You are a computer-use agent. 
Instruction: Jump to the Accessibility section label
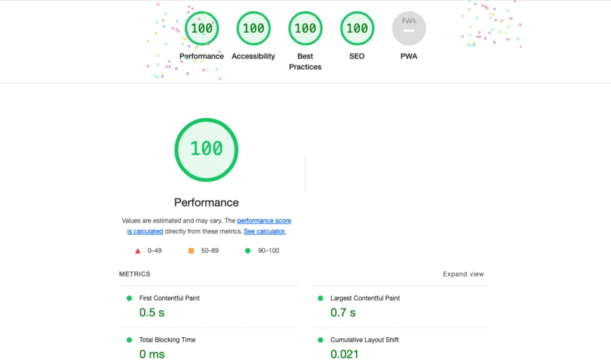pos(253,57)
